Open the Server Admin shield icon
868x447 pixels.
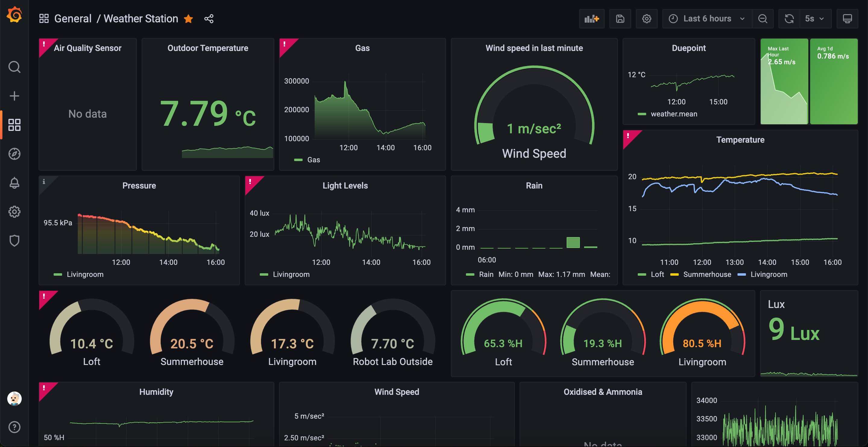14,241
